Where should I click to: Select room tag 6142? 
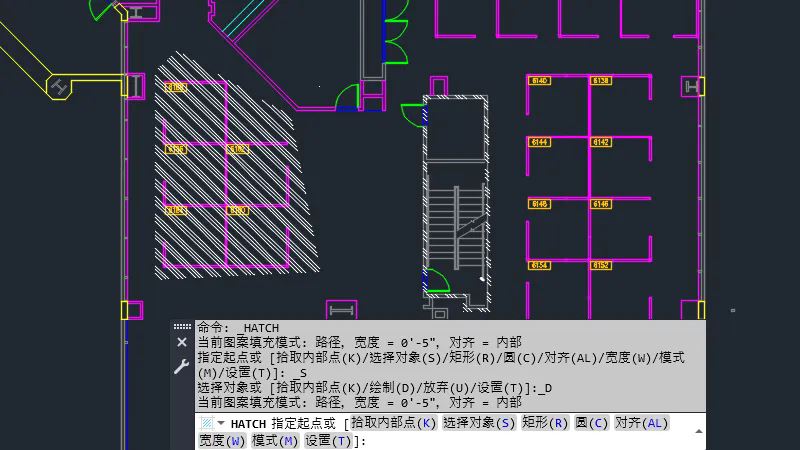point(601,142)
